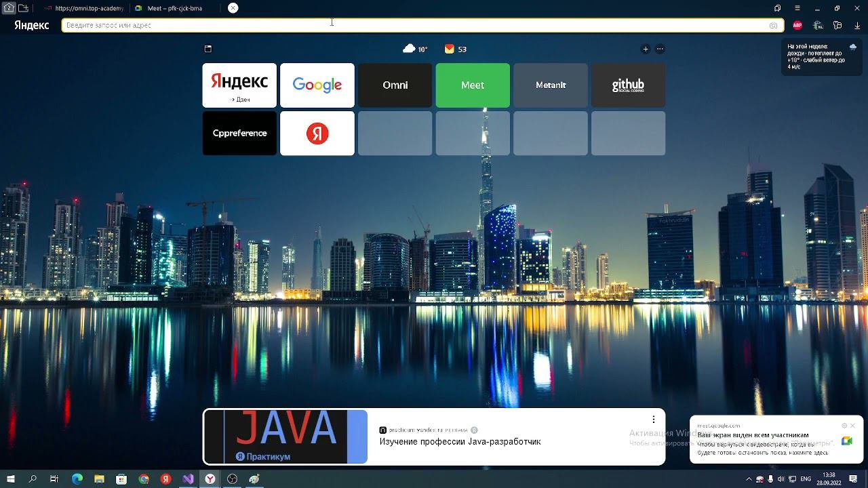The height and width of the screenshot is (488, 868).
Task: Open the red Я tile
Action: (317, 134)
